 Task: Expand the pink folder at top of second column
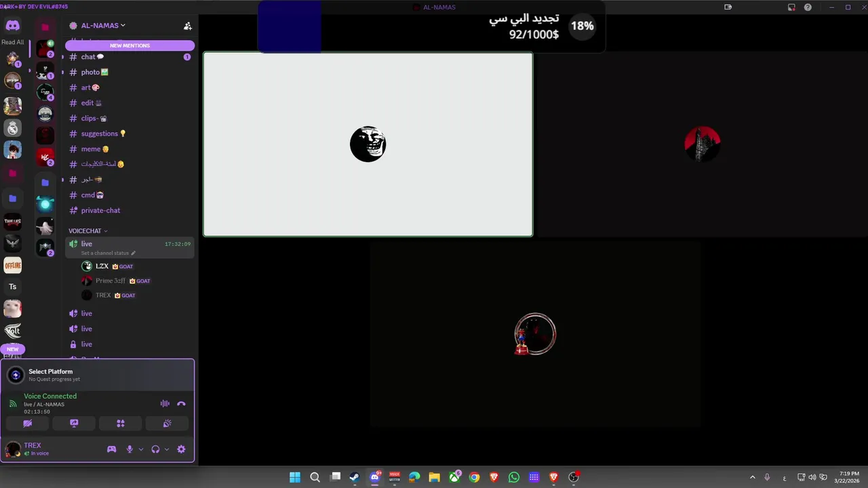click(x=45, y=27)
